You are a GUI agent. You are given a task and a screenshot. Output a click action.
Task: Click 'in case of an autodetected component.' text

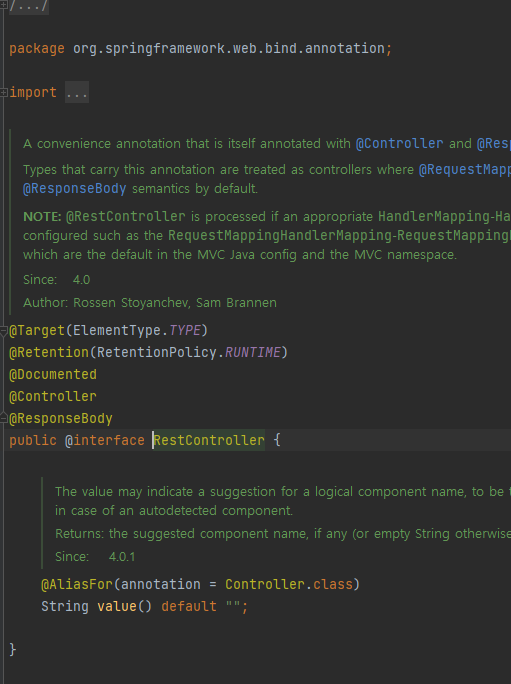174,510
